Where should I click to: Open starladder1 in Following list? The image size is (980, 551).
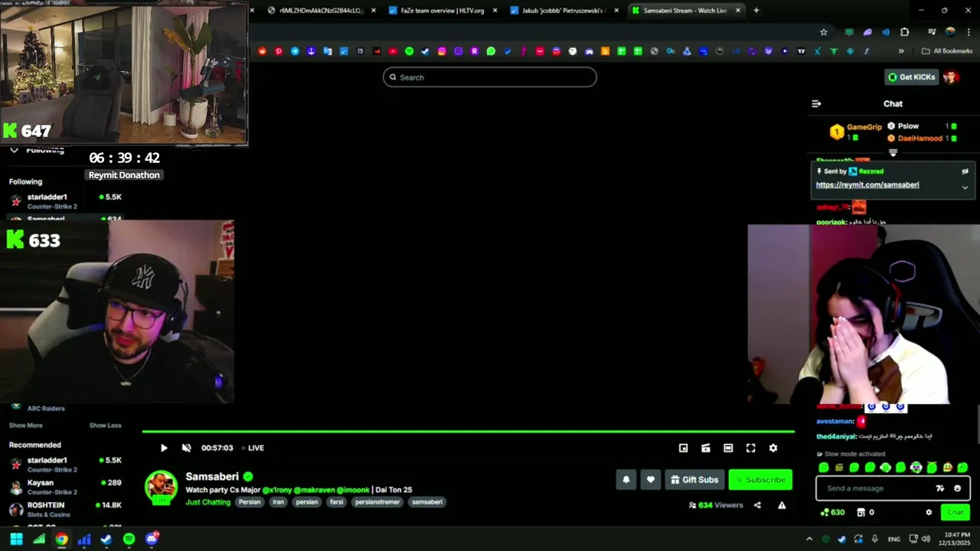pyautogui.click(x=65, y=201)
